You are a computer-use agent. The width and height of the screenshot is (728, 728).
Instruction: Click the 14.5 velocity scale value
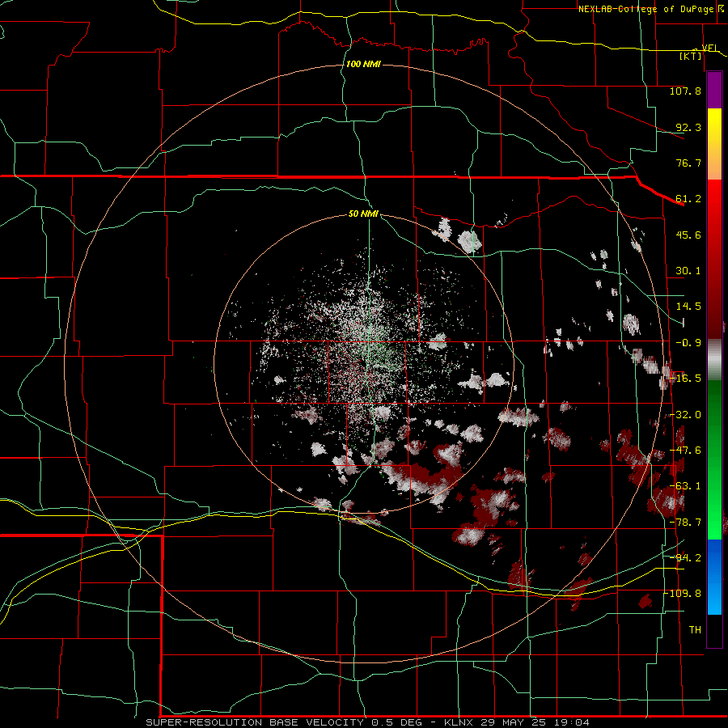[x=688, y=307]
